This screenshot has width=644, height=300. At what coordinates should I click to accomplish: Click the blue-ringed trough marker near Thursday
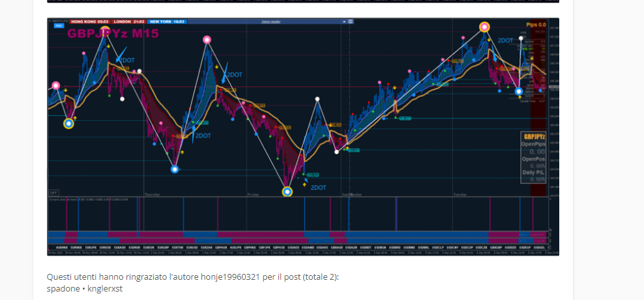175,169
